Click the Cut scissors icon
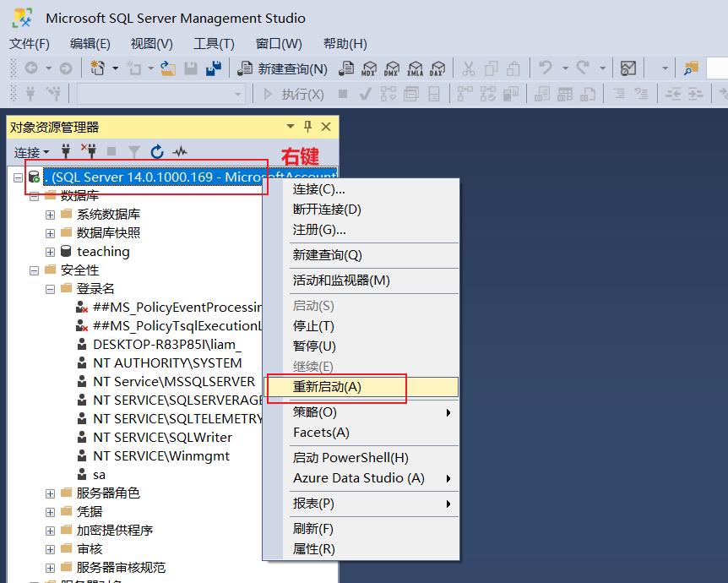 click(x=469, y=68)
